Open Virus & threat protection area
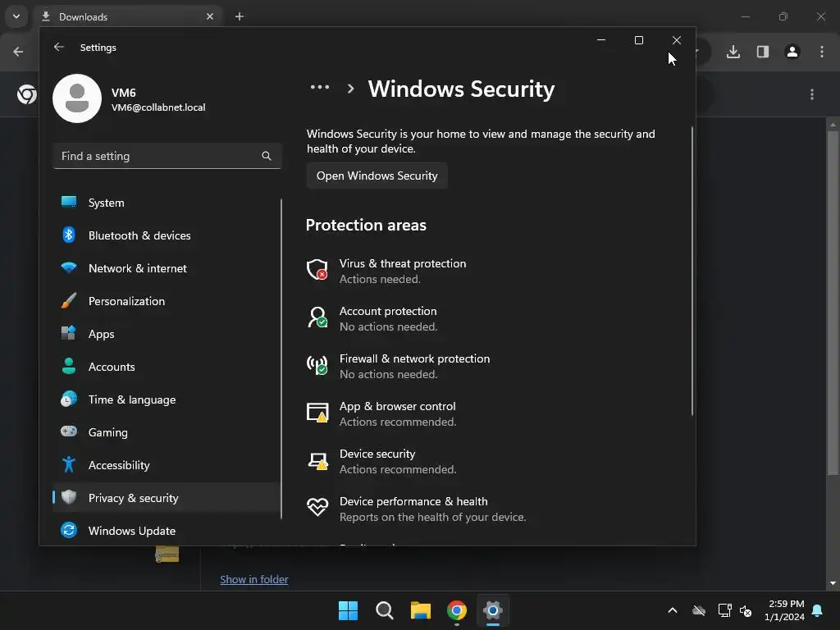Image resolution: width=840 pixels, height=630 pixels. click(x=402, y=271)
